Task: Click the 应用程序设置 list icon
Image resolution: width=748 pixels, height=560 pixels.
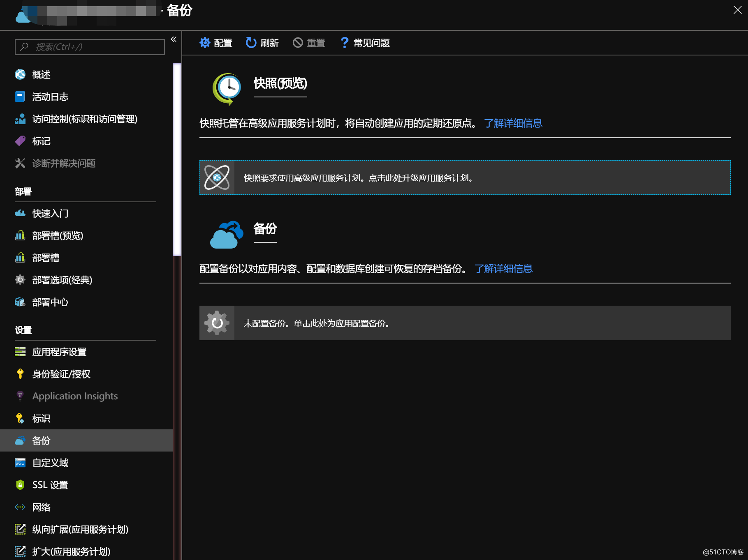Action: click(20, 352)
